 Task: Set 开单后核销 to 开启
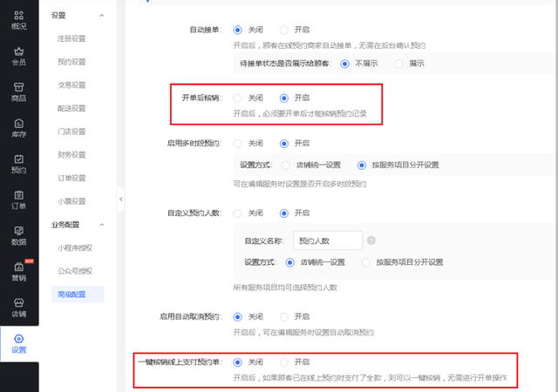(x=284, y=98)
